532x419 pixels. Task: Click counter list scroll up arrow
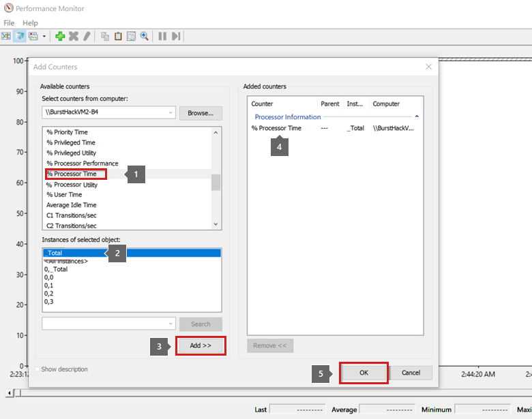pos(216,133)
